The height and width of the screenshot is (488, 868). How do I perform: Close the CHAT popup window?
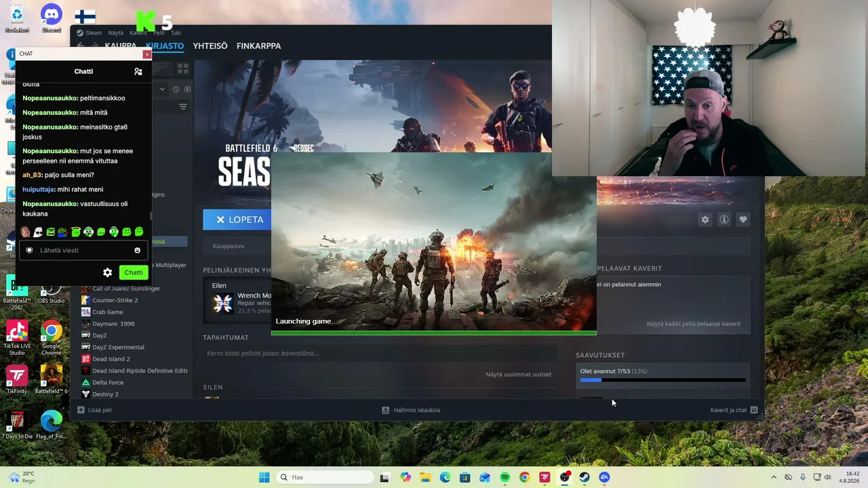pos(147,54)
